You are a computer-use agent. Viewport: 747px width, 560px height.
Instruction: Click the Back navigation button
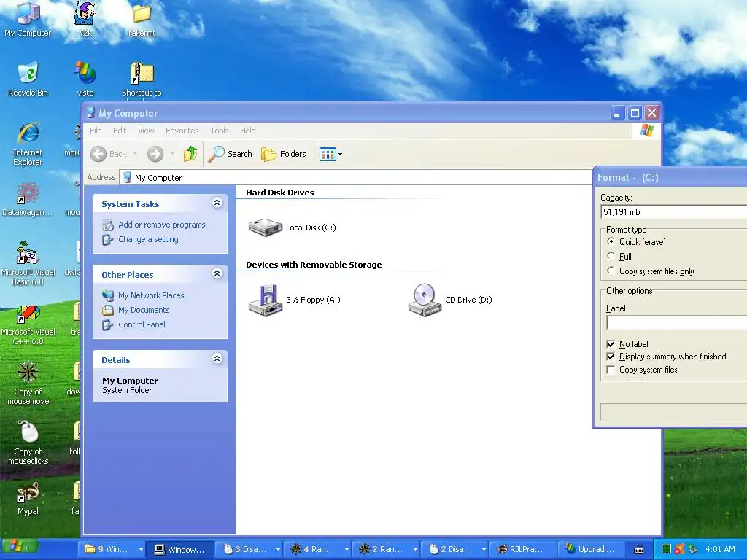(109, 154)
